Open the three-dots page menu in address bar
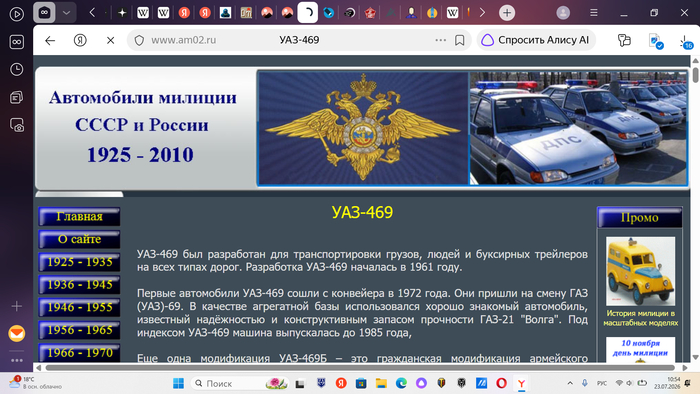700x394 pixels. click(440, 40)
